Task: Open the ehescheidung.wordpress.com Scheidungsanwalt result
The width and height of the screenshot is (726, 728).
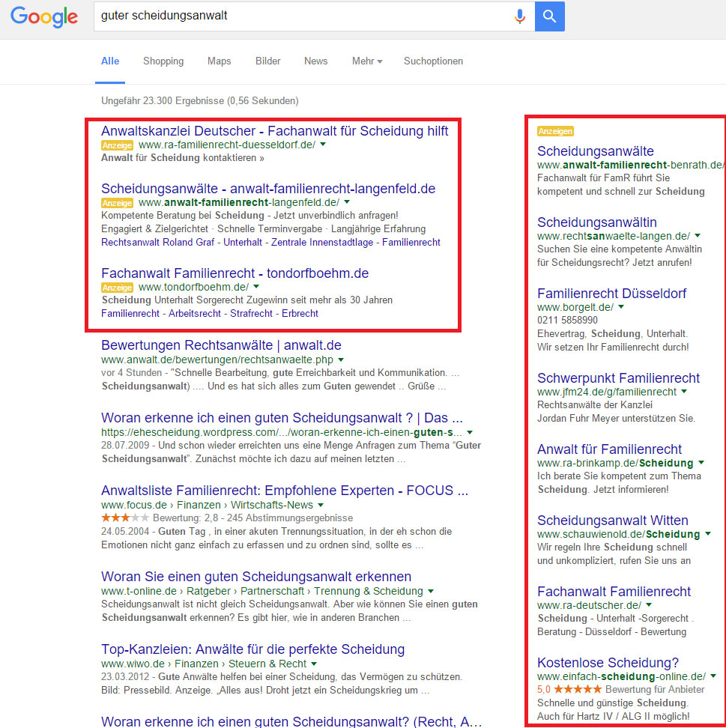Action: click(x=282, y=418)
